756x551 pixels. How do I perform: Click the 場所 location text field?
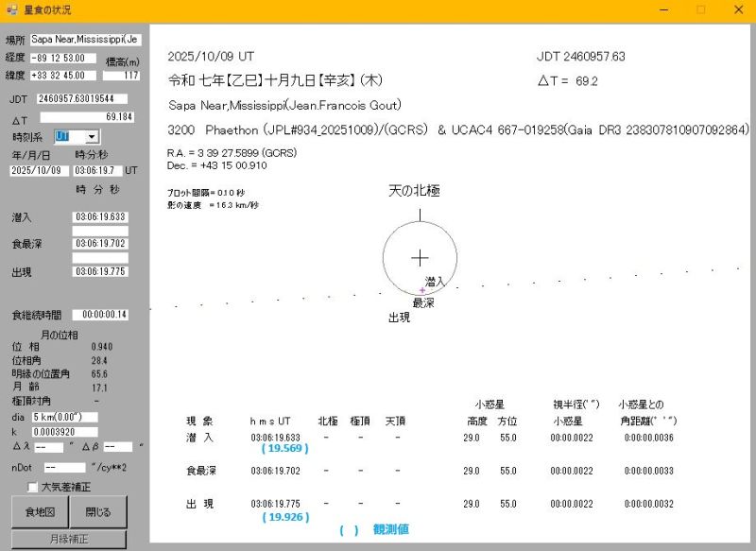point(84,40)
